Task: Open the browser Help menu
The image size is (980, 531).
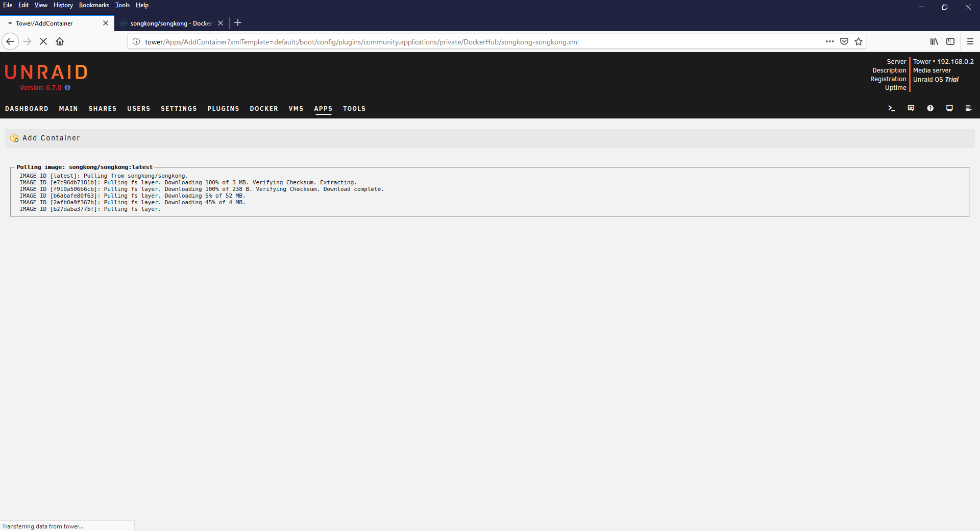Action: [x=142, y=5]
